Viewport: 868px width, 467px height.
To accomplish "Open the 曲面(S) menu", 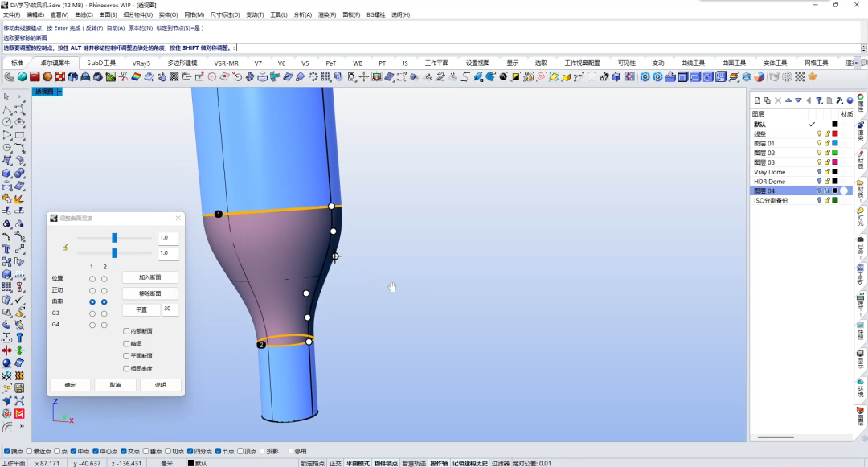I will 108,15.
